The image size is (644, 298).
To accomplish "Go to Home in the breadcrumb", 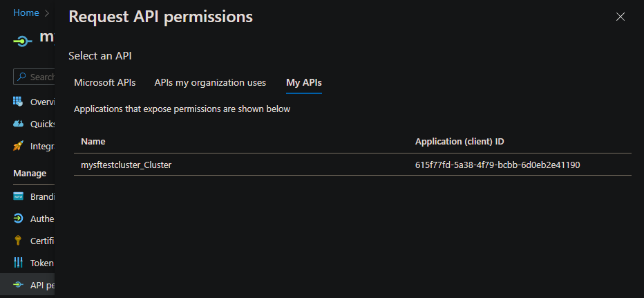I will pyautogui.click(x=26, y=12).
